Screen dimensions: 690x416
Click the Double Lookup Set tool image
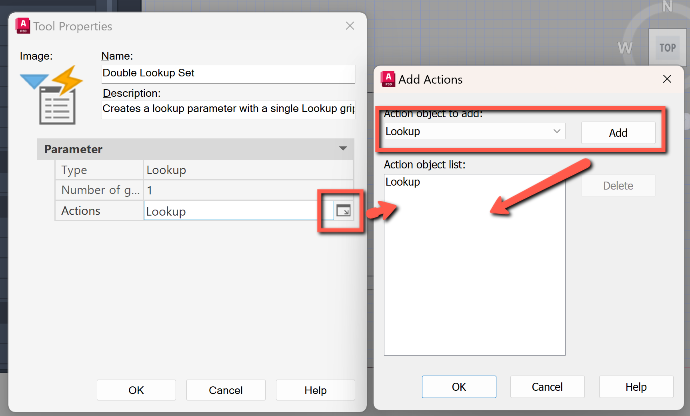point(50,95)
